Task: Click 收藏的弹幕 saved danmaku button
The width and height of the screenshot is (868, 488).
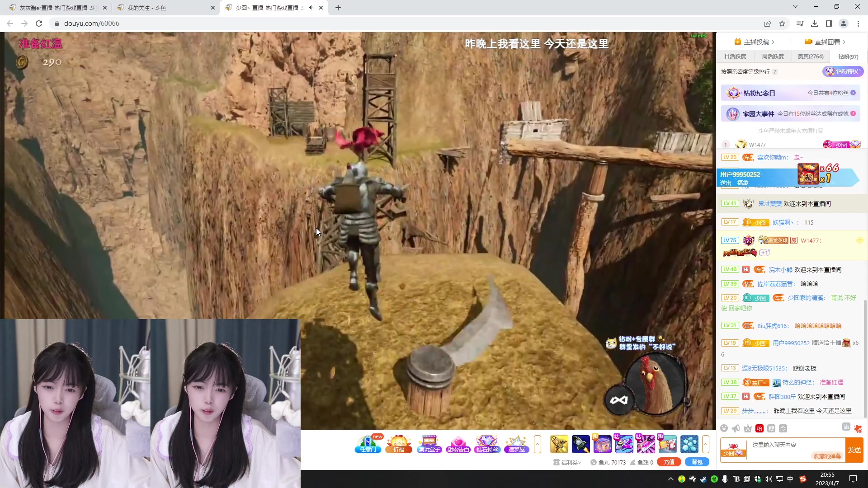Action: [827, 456]
